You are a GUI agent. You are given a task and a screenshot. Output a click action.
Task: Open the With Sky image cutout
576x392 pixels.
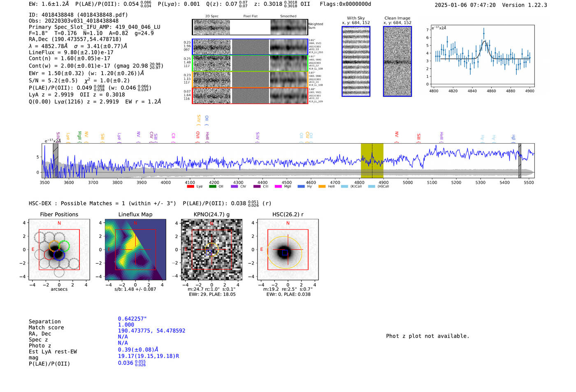356,61
